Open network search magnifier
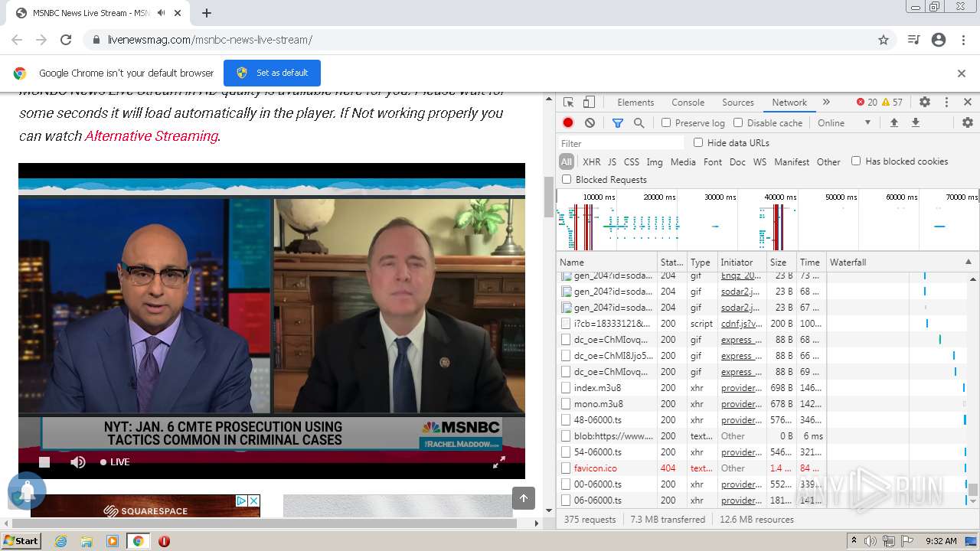 point(639,122)
